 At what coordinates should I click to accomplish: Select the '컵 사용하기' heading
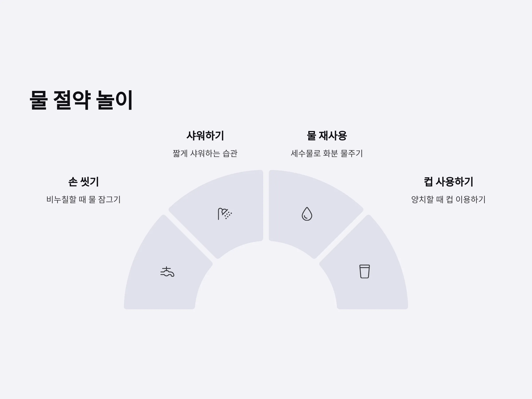click(x=449, y=182)
